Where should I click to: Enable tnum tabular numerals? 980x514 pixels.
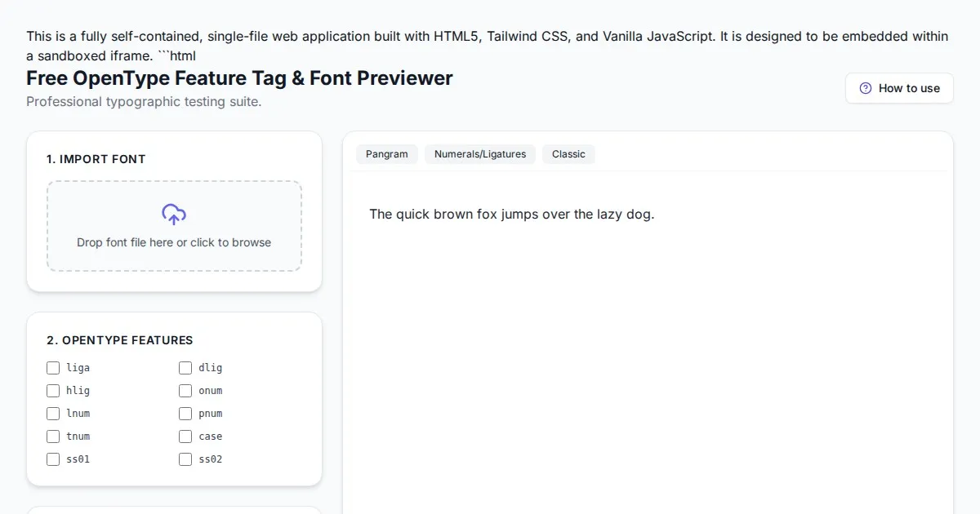[53, 436]
